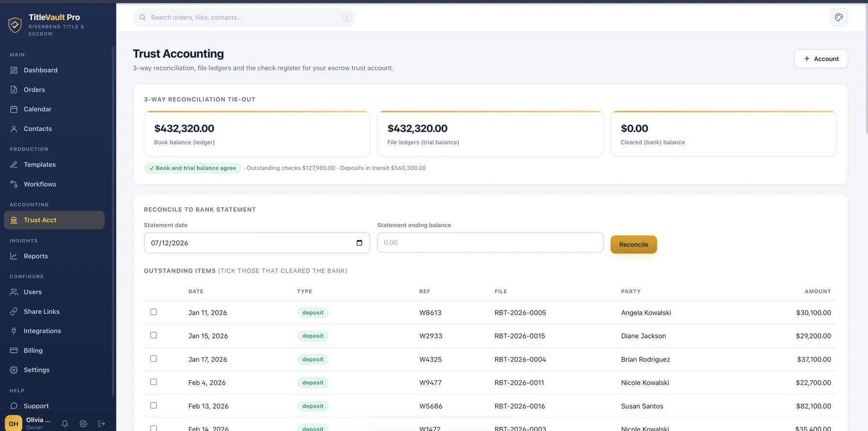Go to Dashboard menu item
Viewport: 868px width, 431px height.
(x=54, y=70)
